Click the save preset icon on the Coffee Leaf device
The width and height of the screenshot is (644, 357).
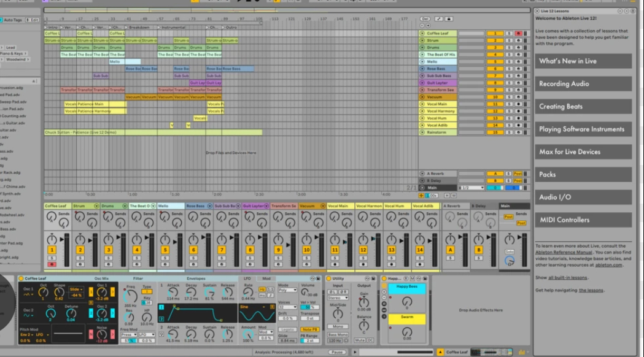[x=318, y=278]
